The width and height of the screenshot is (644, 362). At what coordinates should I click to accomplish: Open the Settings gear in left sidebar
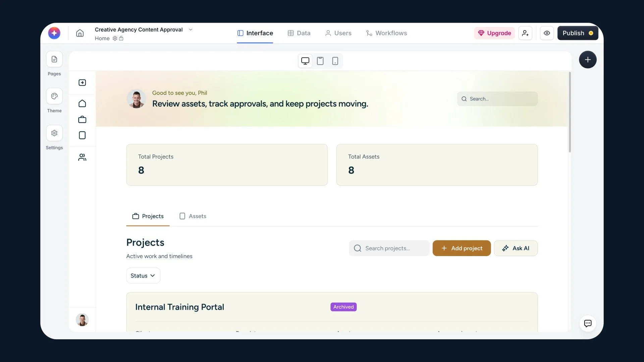pos(54,133)
